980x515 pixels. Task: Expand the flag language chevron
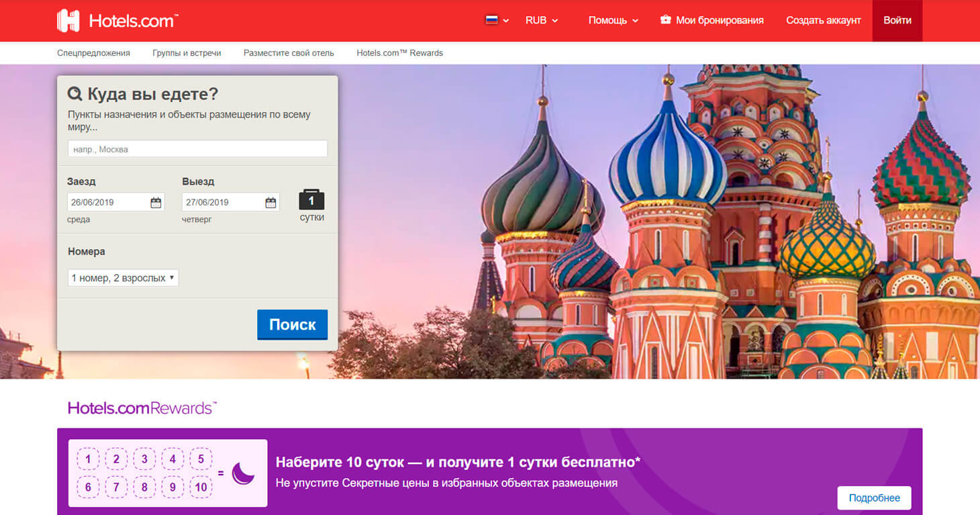pyautogui.click(x=507, y=21)
